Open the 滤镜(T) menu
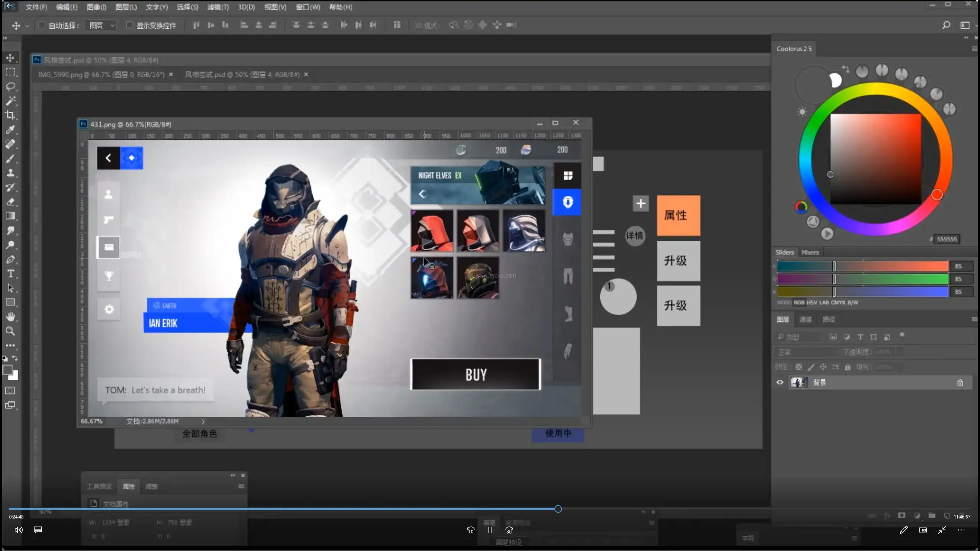This screenshot has height=551, width=980. pos(218,7)
